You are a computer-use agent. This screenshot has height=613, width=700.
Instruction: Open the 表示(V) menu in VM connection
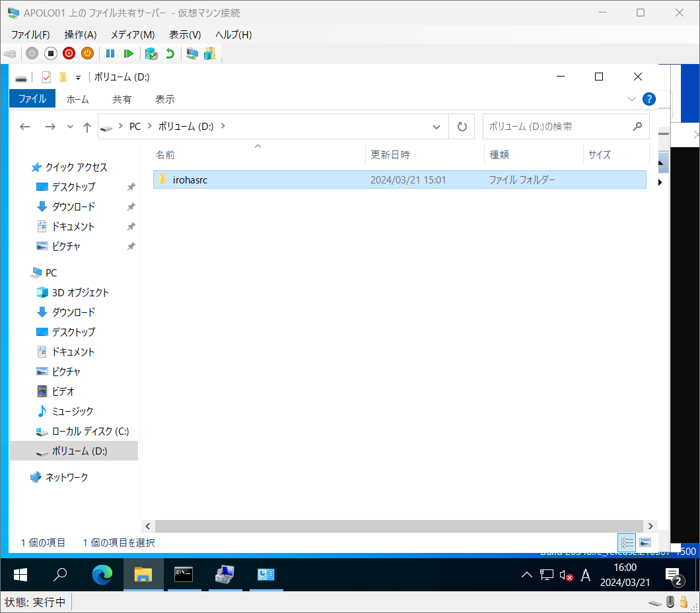click(185, 35)
